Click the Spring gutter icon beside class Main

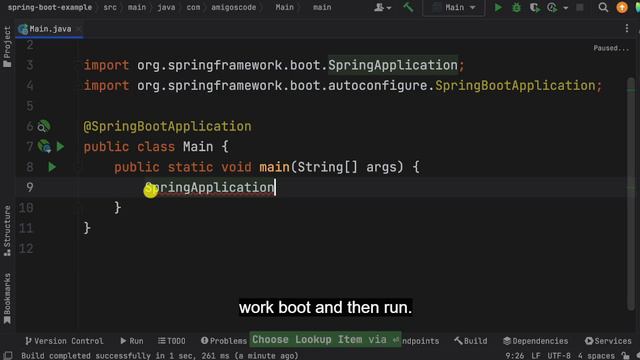pyautogui.click(x=44, y=146)
